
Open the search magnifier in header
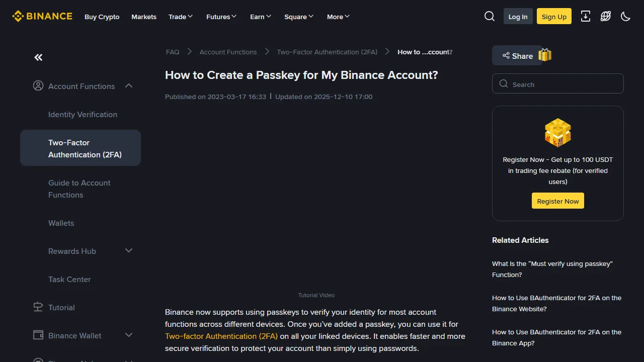pos(490,17)
